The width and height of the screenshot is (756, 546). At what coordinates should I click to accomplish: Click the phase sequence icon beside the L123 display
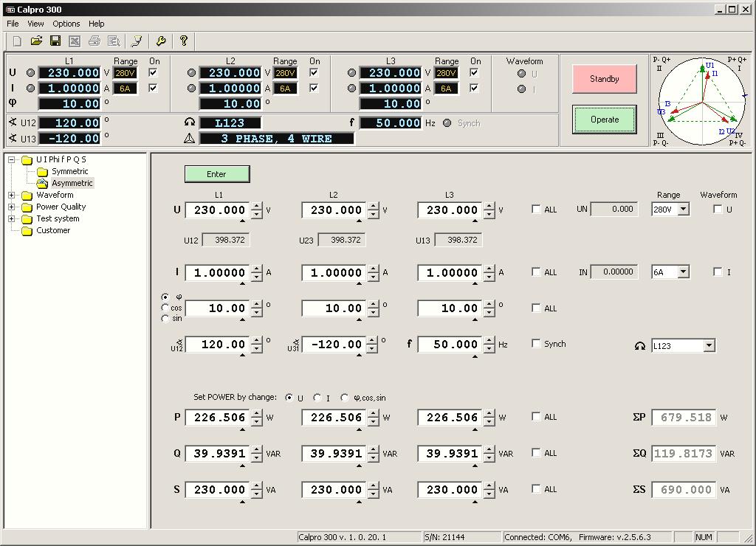(x=190, y=122)
